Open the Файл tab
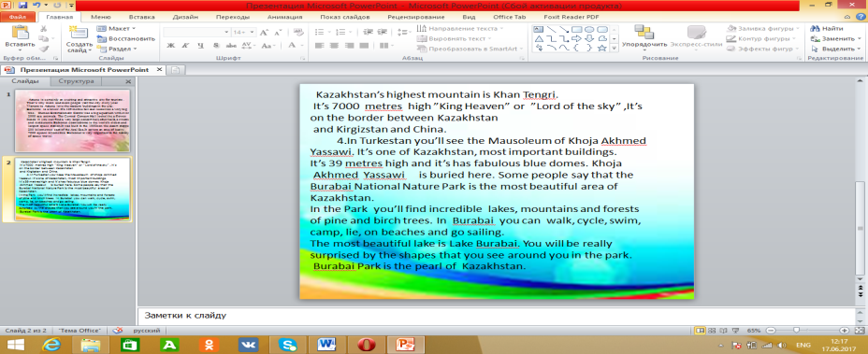 tap(17, 17)
